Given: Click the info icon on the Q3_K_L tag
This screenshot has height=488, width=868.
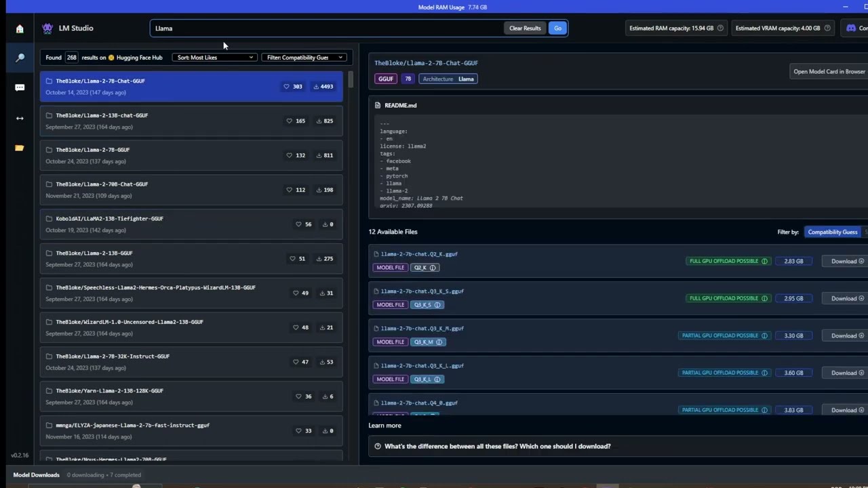Looking at the screenshot, I should pos(437,380).
